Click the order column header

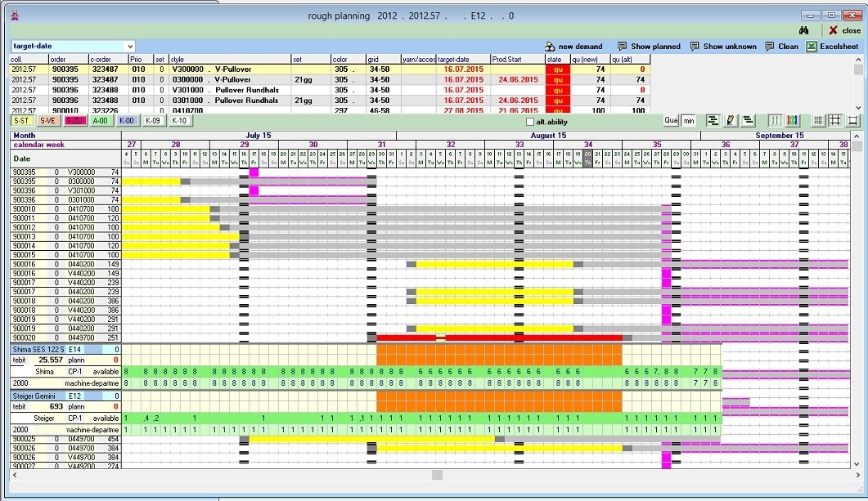click(x=69, y=59)
